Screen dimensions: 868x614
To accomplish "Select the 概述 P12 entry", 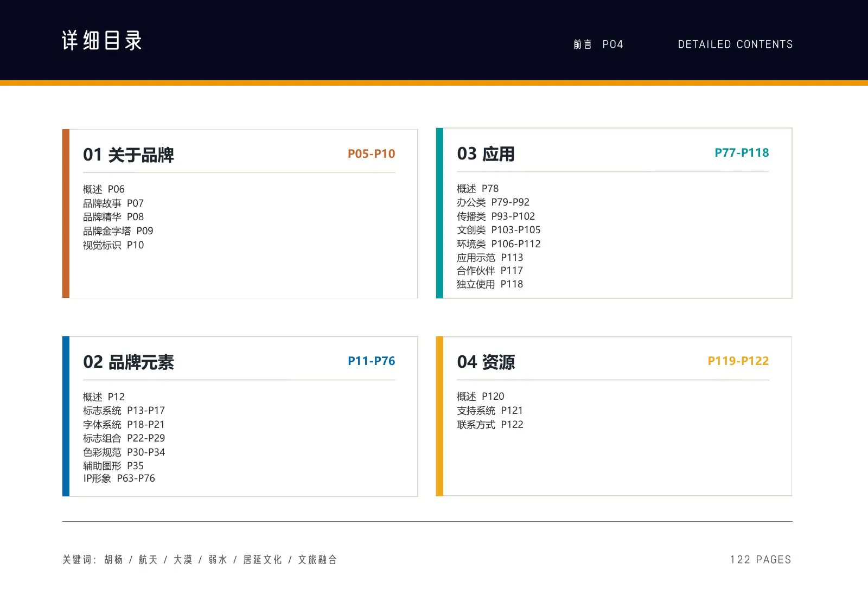I will click(x=104, y=397).
